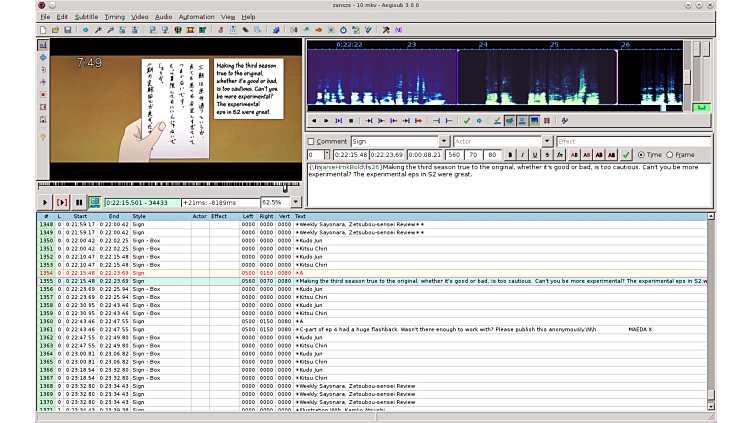The image size is (752, 423).
Task: Select the Time radio button
Action: pos(641,155)
